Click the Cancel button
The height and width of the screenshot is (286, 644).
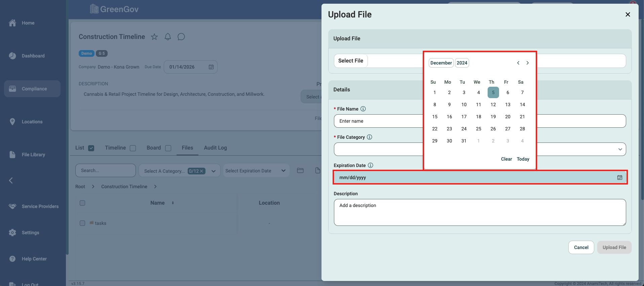581,247
